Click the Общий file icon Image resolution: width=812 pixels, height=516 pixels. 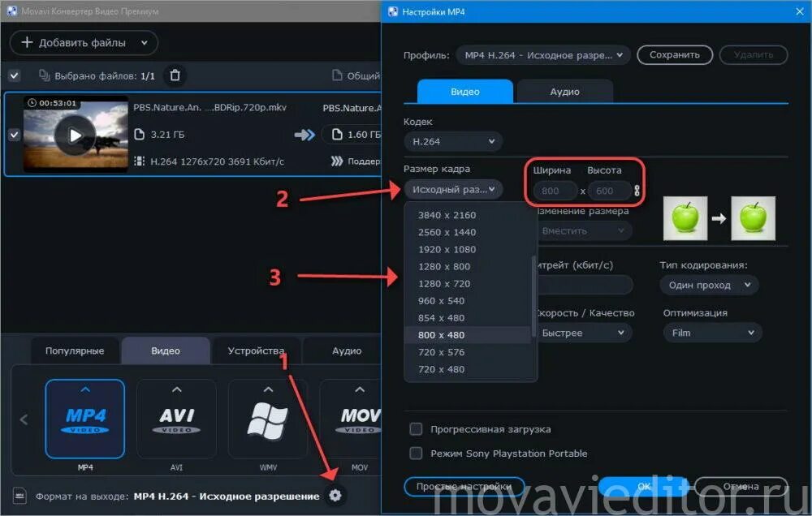(337, 75)
